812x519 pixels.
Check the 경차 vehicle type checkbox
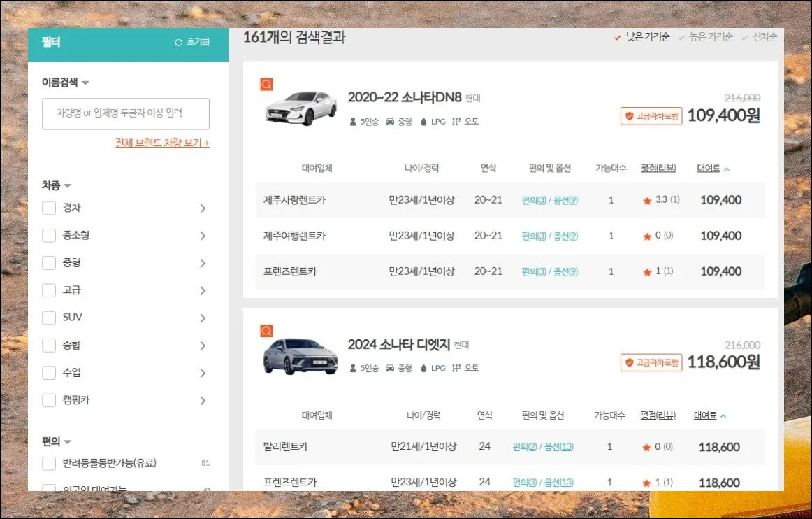pyautogui.click(x=49, y=208)
